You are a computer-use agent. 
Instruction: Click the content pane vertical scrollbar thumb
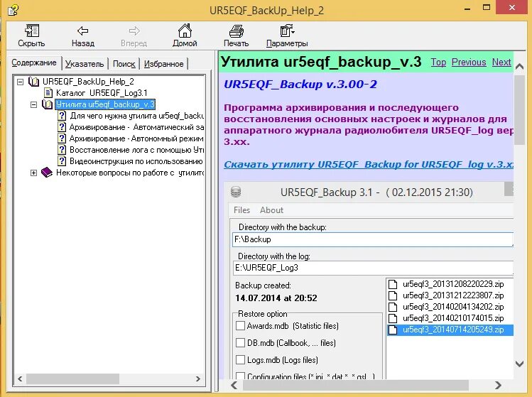519,110
